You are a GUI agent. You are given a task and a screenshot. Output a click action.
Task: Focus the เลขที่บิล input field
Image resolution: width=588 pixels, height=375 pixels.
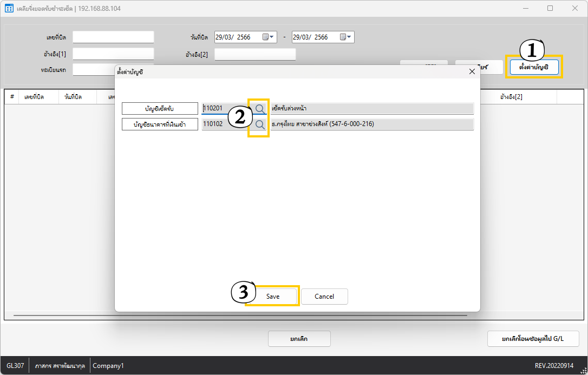(x=113, y=37)
